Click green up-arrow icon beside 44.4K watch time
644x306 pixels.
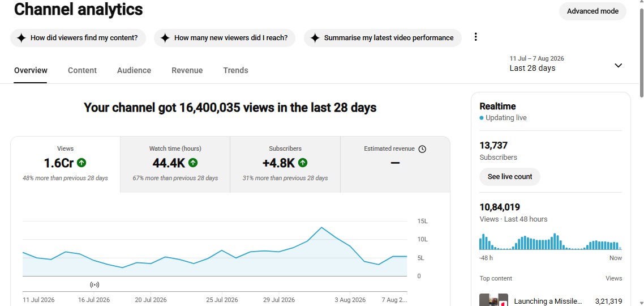[x=193, y=163]
